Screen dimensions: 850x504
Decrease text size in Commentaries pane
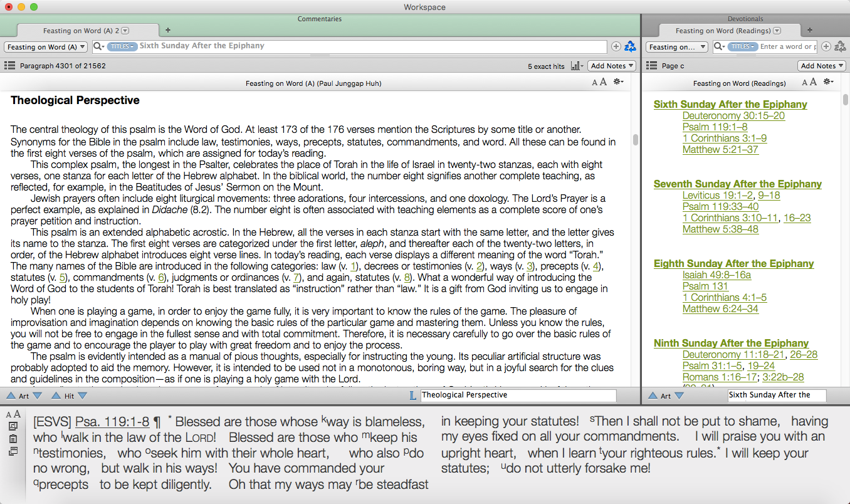pos(594,83)
